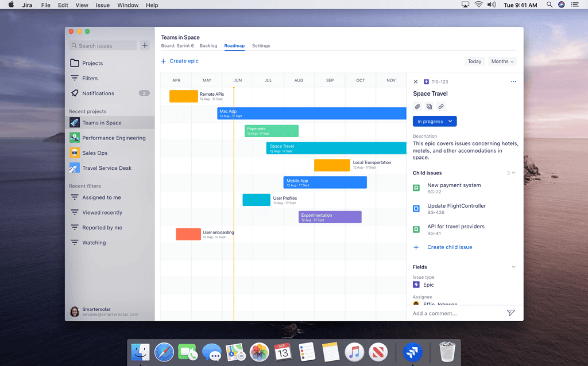Switch to the Backlog tab
This screenshot has height=366, width=588.
coord(208,46)
